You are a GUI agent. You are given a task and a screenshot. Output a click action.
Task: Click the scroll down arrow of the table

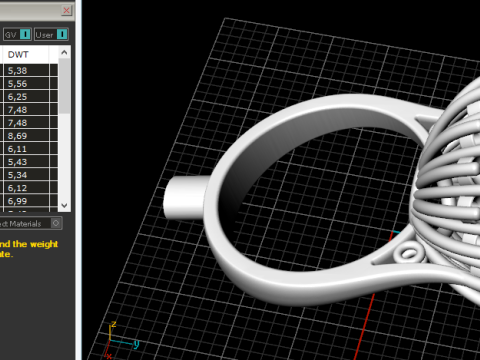[64, 205]
